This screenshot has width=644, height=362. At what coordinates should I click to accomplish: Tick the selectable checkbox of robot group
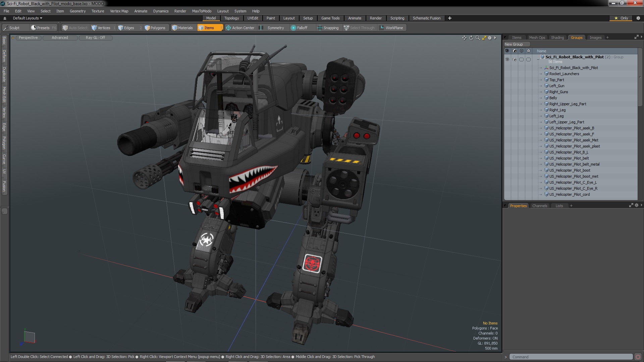[x=521, y=59]
